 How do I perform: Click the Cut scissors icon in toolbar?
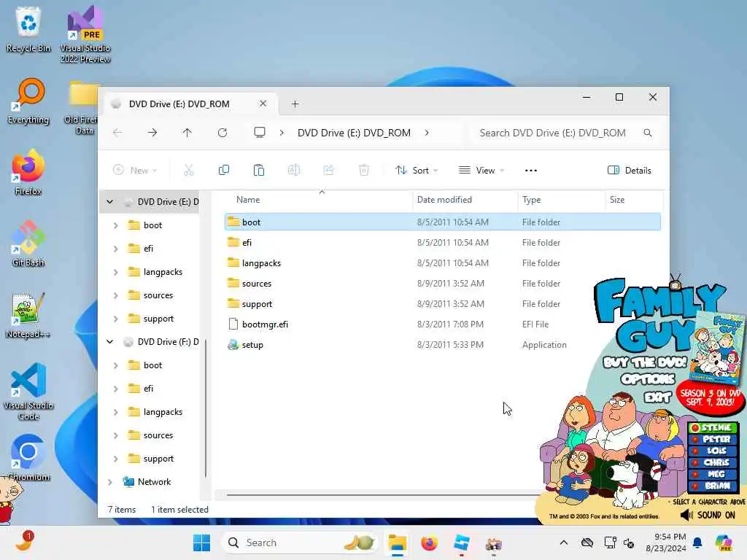(189, 170)
